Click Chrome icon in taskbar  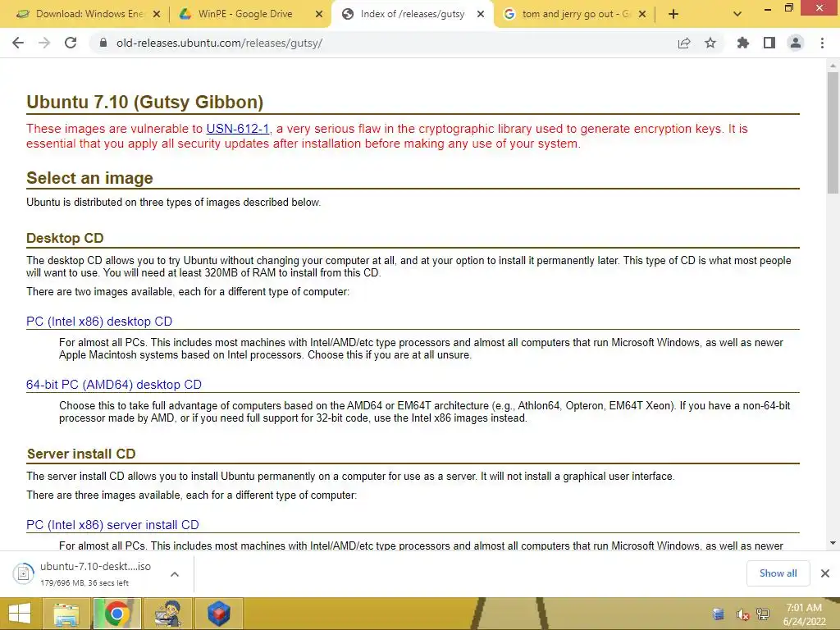coord(116,614)
